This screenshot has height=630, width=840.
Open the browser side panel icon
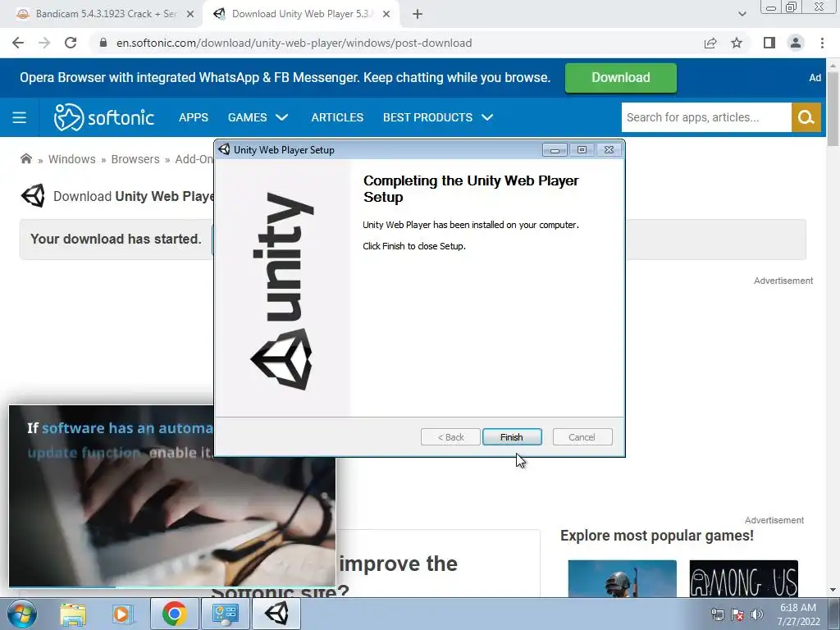point(769,43)
